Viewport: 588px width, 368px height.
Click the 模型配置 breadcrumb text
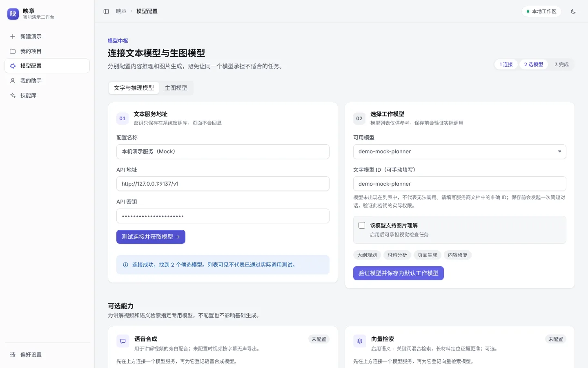coord(147,11)
